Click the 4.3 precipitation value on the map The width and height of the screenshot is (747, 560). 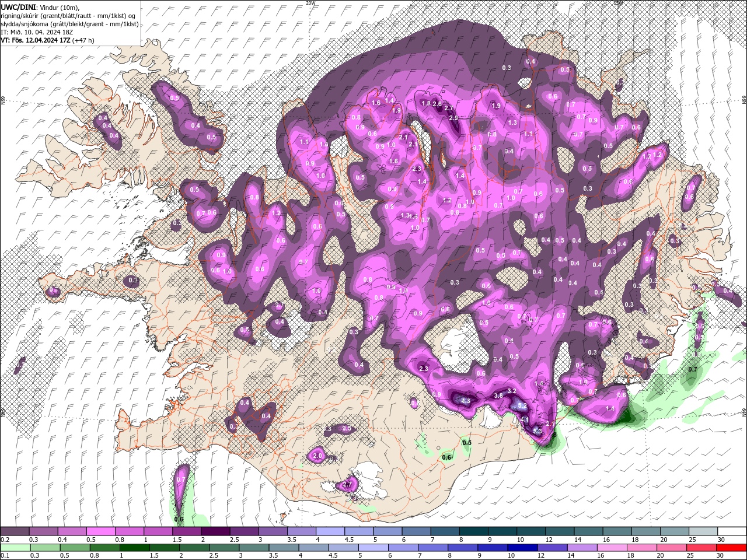coord(465,401)
